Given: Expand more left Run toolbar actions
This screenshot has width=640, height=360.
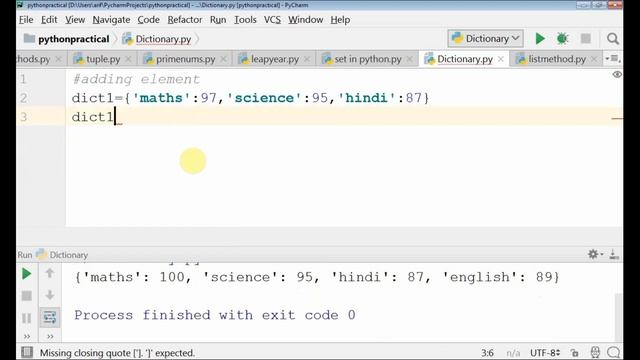Looking at the screenshot, I should click(27, 336).
